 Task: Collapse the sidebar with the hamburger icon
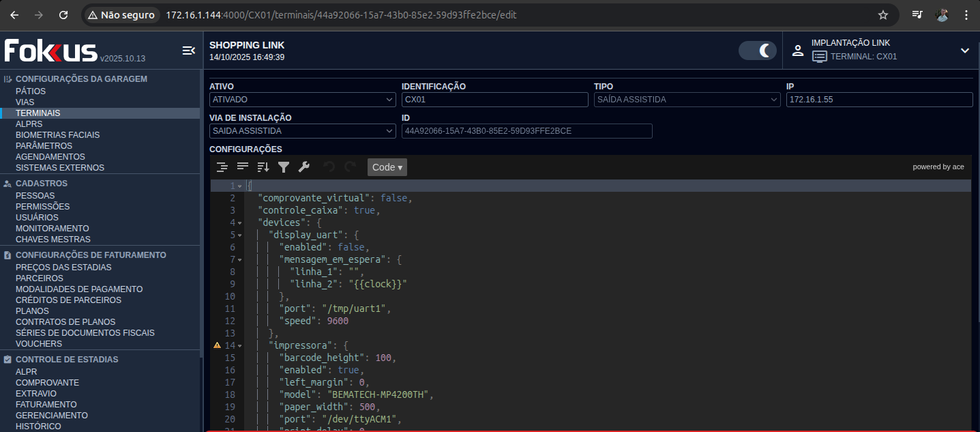(x=189, y=51)
